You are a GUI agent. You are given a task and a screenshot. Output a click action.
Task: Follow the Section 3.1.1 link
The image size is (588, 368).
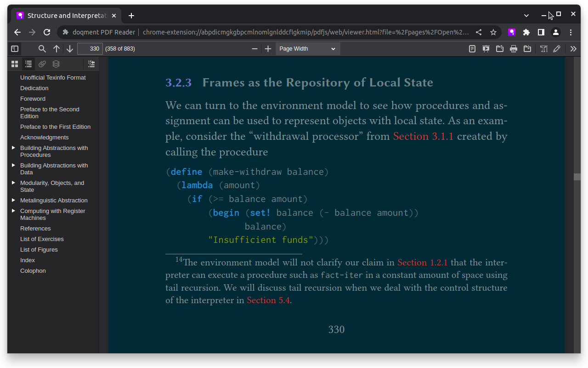click(x=423, y=137)
